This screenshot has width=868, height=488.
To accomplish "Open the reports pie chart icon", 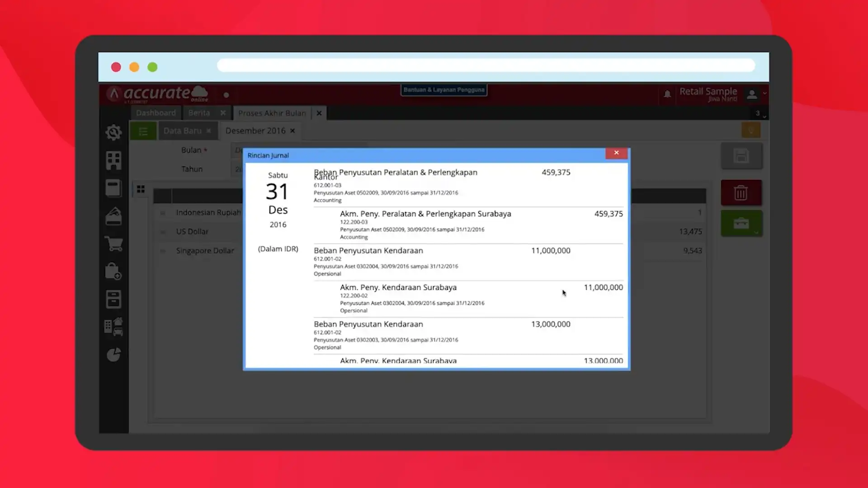I will (113, 355).
